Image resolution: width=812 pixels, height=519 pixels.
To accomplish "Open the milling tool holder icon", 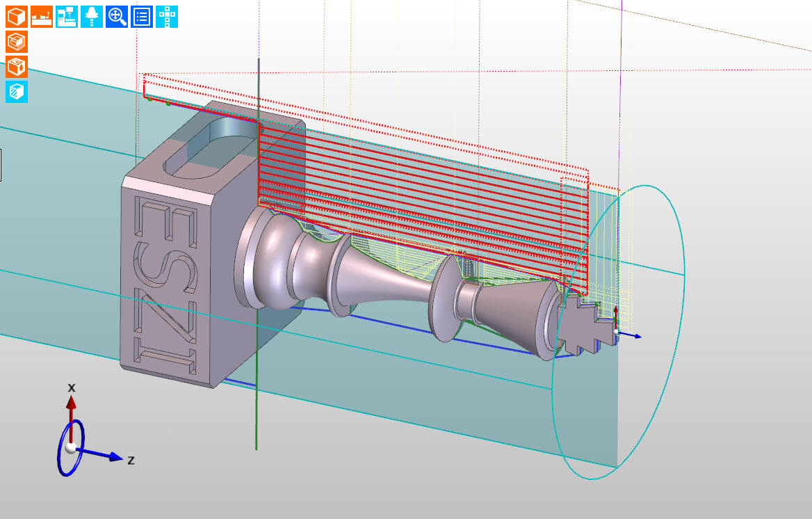I will click(92, 17).
